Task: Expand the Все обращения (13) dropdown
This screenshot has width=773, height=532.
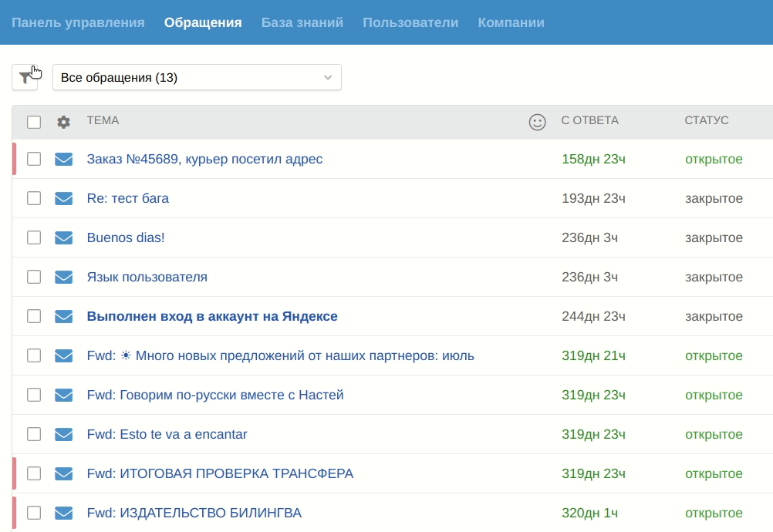Action: [x=197, y=77]
